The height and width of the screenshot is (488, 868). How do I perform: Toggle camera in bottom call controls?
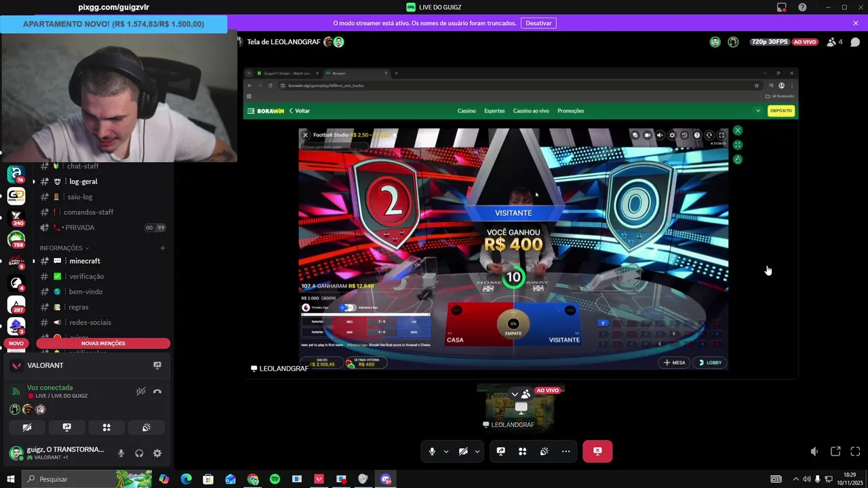point(463,451)
